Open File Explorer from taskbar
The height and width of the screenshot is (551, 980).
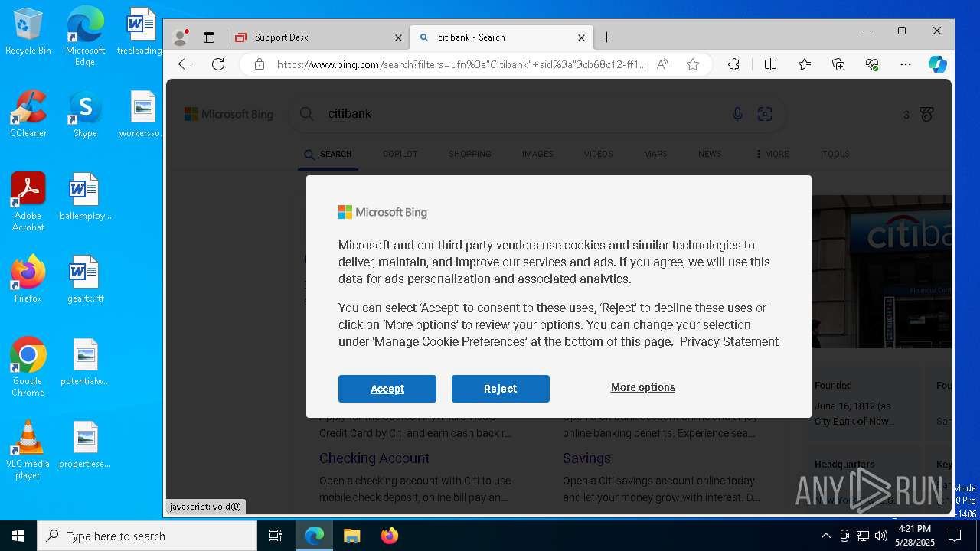[x=351, y=536]
